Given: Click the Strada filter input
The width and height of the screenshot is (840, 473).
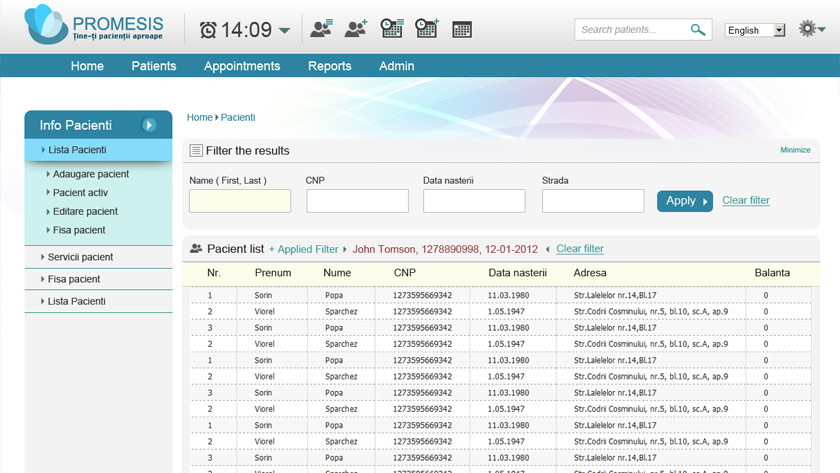Looking at the screenshot, I should [x=593, y=201].
